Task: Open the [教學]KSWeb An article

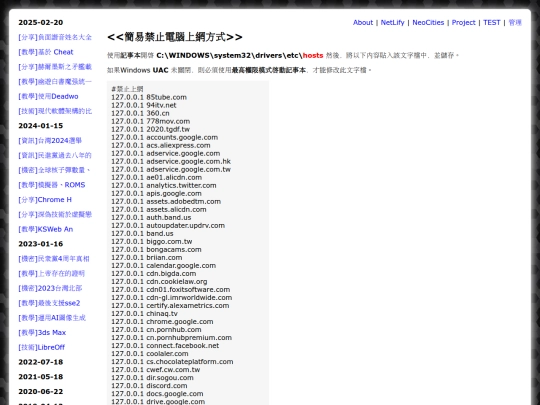Action: coord(45,229)
